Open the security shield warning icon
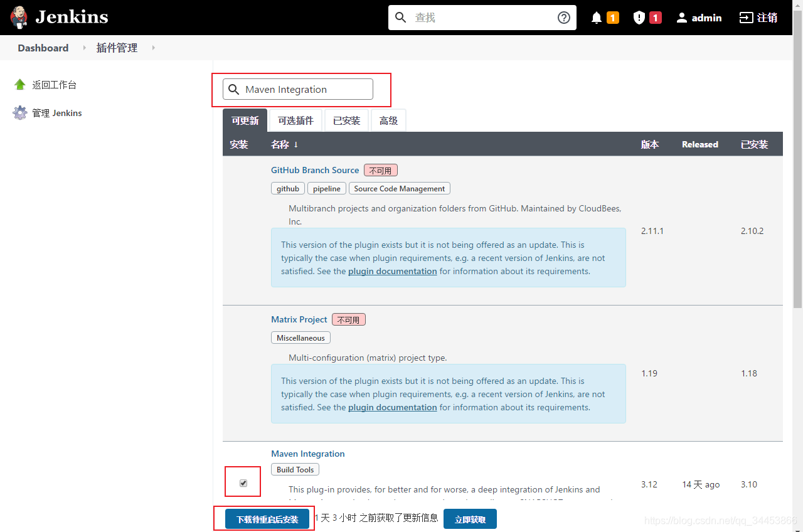803x532 pixels. pyautogui.click(x=639, y=18)
